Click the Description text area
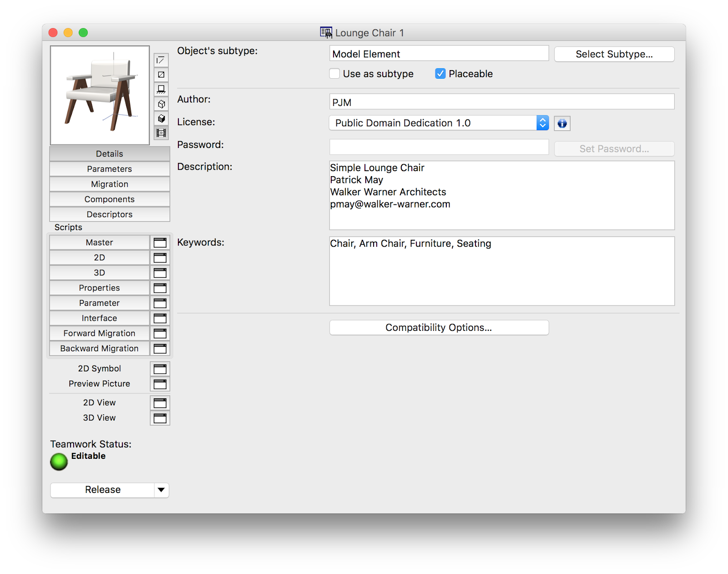Image resolution: width=728 pixels, height=574 pixels. tap(502, 195)
